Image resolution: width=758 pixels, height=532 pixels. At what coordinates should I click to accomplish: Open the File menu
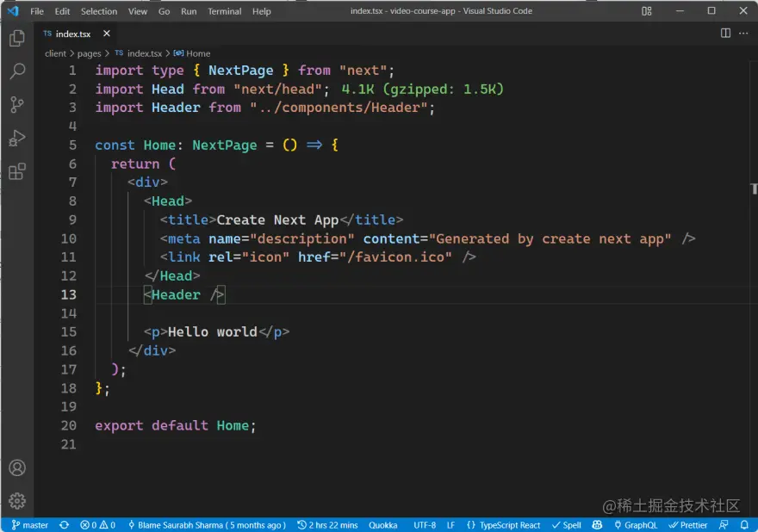click(x=37, y=11)
